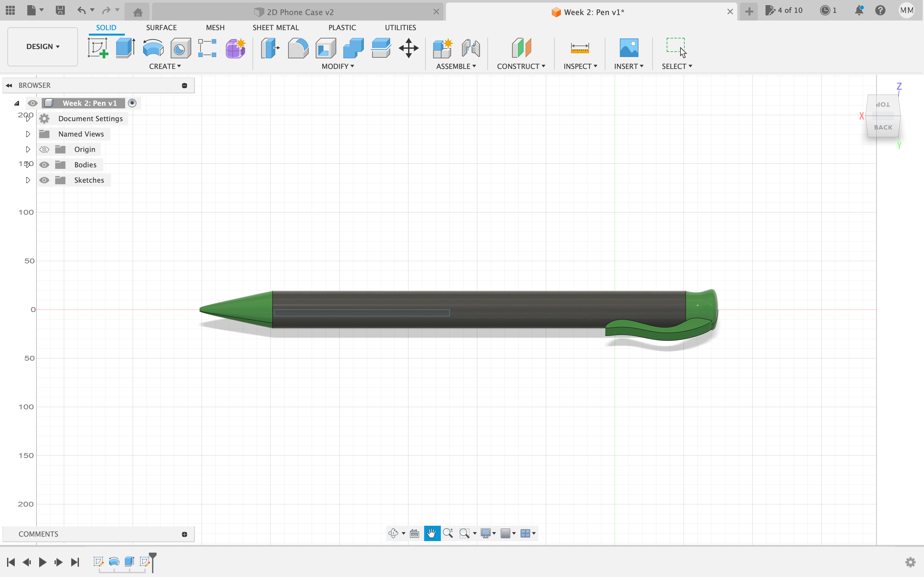The width and height of the screenshot is (924, 577).
Task: Open the CONSTRUCT dropdown menu
Action: coord(521,66)
